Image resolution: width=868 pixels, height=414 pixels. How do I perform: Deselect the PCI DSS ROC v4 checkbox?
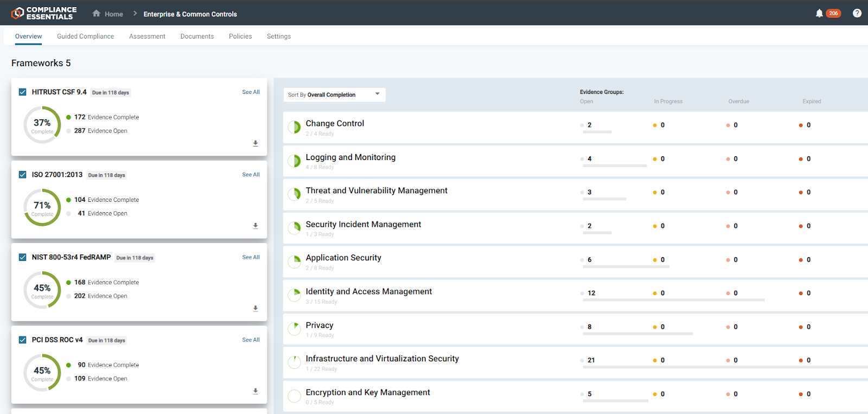pos(23,340)
